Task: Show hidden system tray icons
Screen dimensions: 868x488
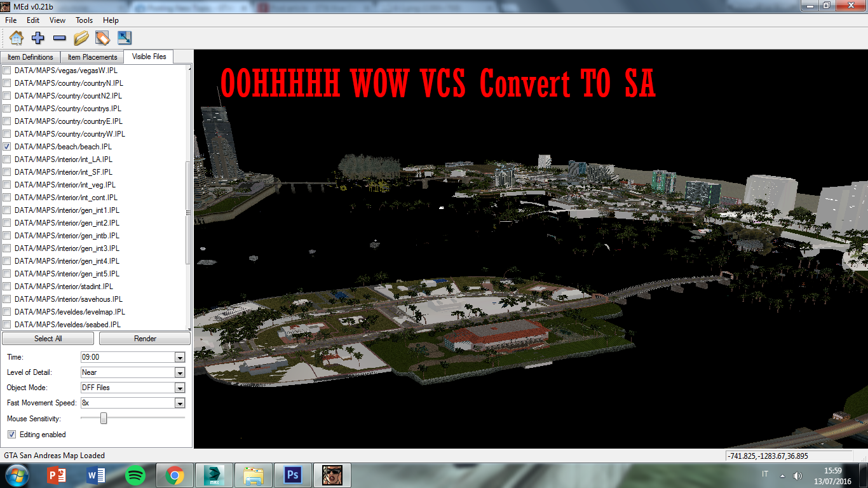Action: 782,475
